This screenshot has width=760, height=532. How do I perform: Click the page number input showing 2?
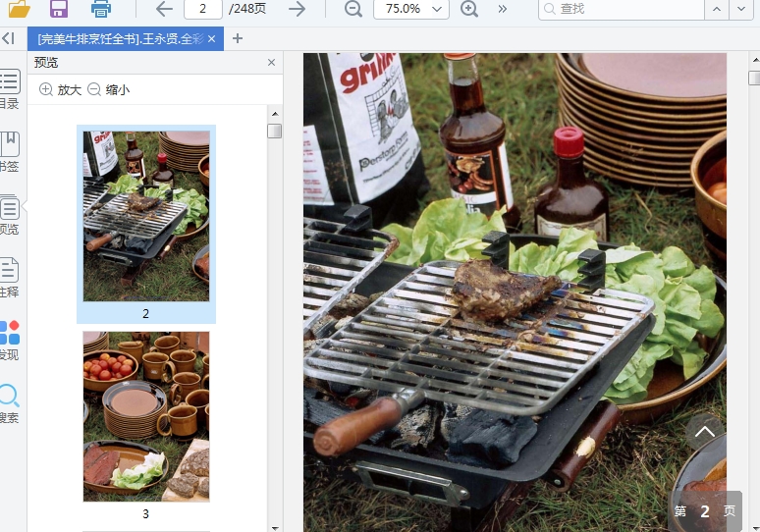pyautogui.click(x=203, y=9)
